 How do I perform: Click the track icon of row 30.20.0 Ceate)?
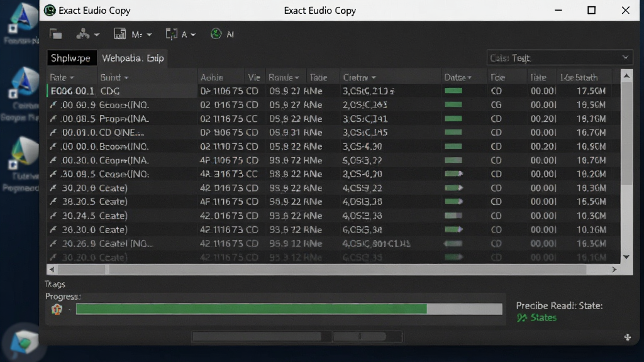coord(53,188)
